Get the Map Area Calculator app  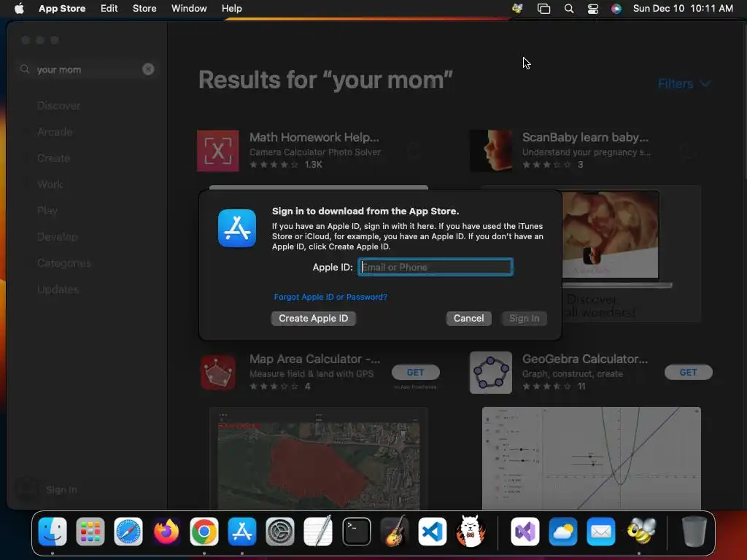point(415,373)
